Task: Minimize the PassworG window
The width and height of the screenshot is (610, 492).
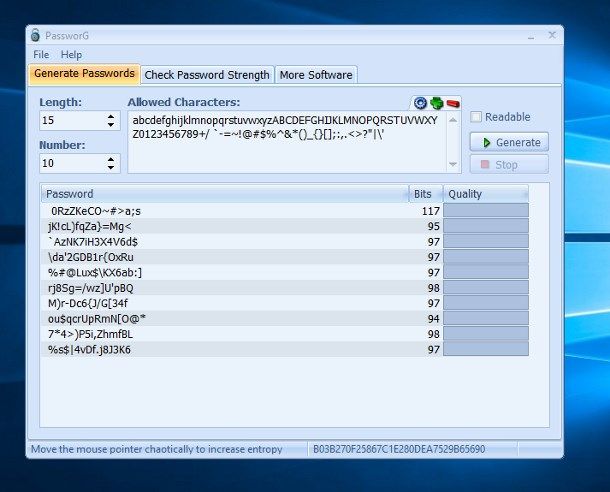Action: click(x=531, y=36)
